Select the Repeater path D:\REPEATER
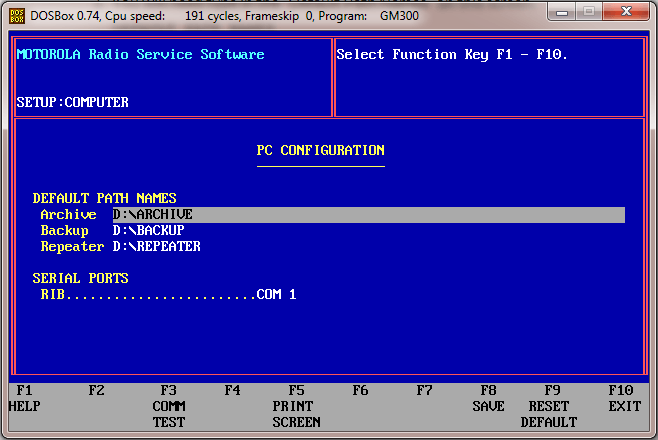Screen dimensions: 658x440 [156, 246]
